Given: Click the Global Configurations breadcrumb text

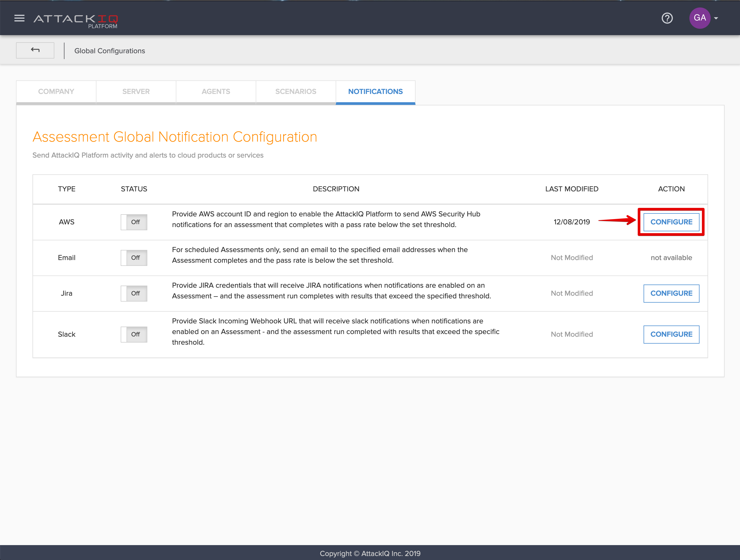Looking at the screenshot, I should [x=110, y=51].
